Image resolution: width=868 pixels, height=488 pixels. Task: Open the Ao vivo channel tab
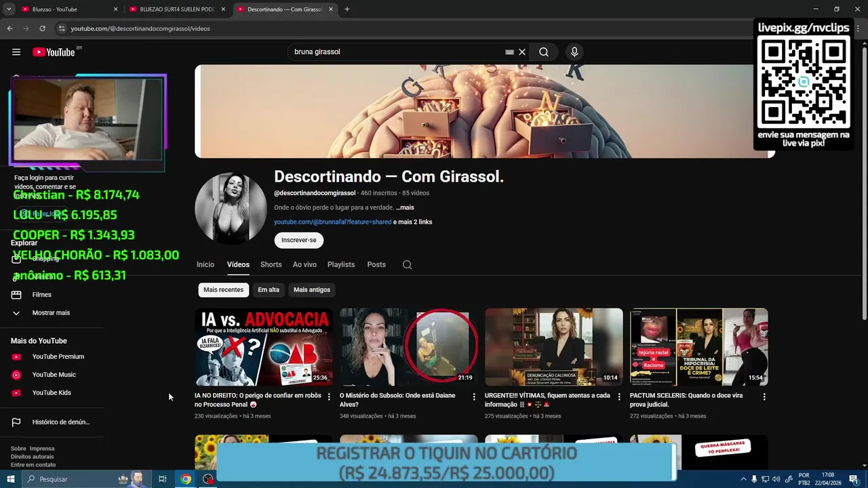(304, 265)
